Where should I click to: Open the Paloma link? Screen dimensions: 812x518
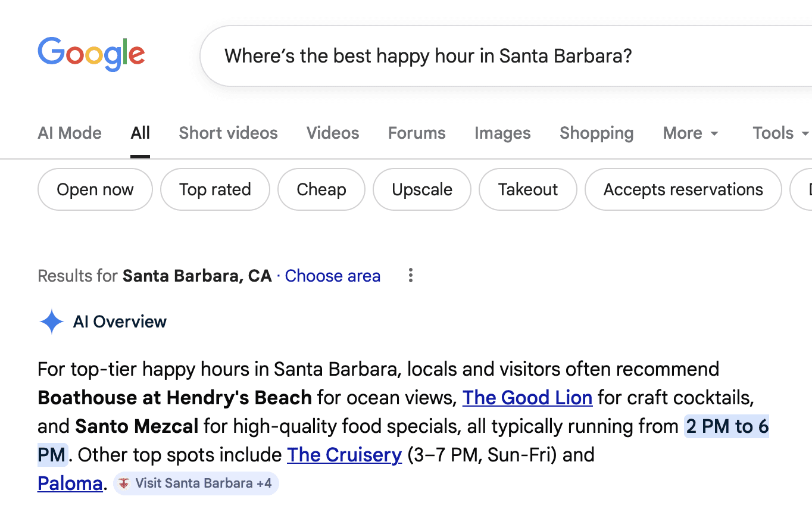pos(70,483)
